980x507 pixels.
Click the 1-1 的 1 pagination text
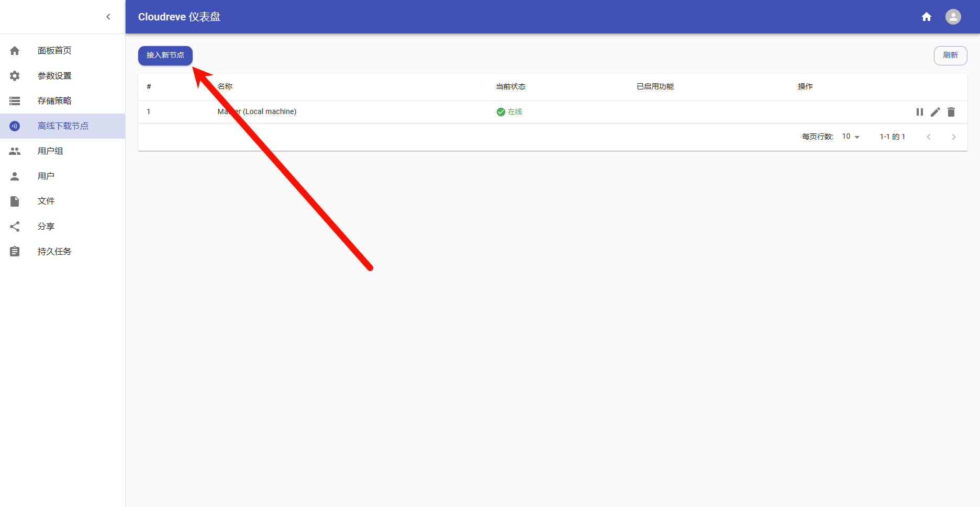[893, 137]
